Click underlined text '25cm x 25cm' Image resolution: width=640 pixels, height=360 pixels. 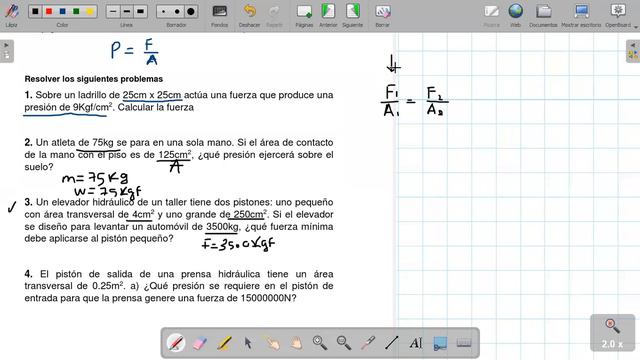pyautogui.click(x=152, y=95)
